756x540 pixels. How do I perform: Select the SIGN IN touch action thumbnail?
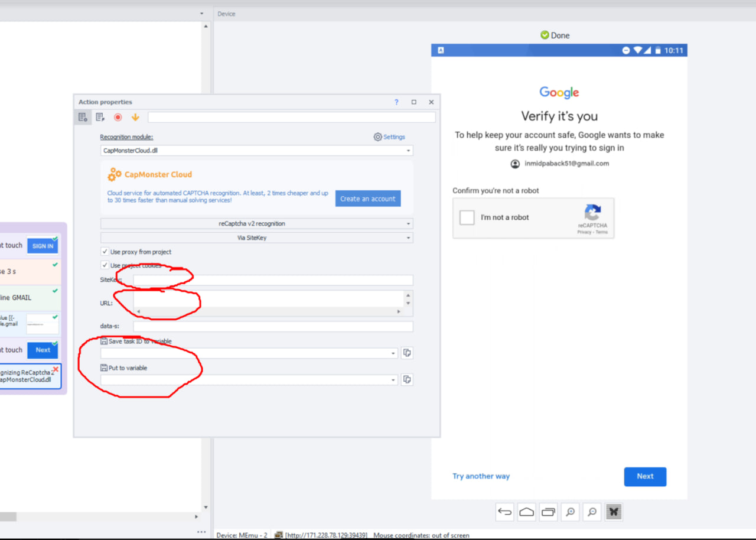point(43,246)
